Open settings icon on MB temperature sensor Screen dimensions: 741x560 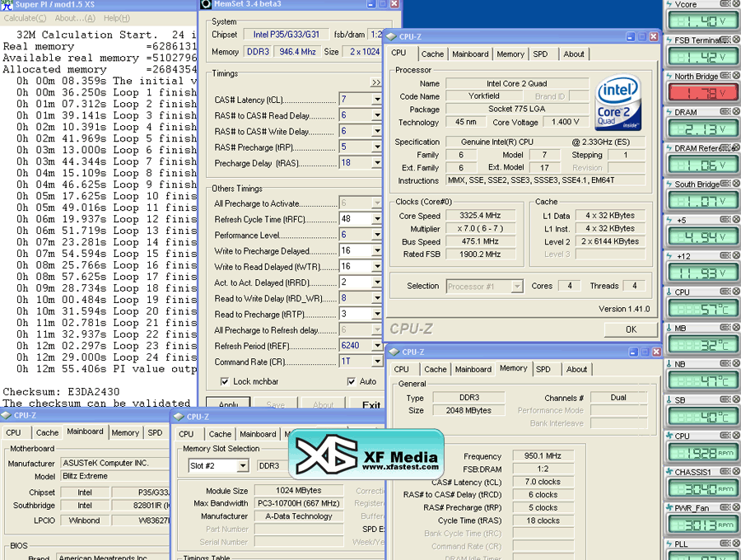[726, 328]
